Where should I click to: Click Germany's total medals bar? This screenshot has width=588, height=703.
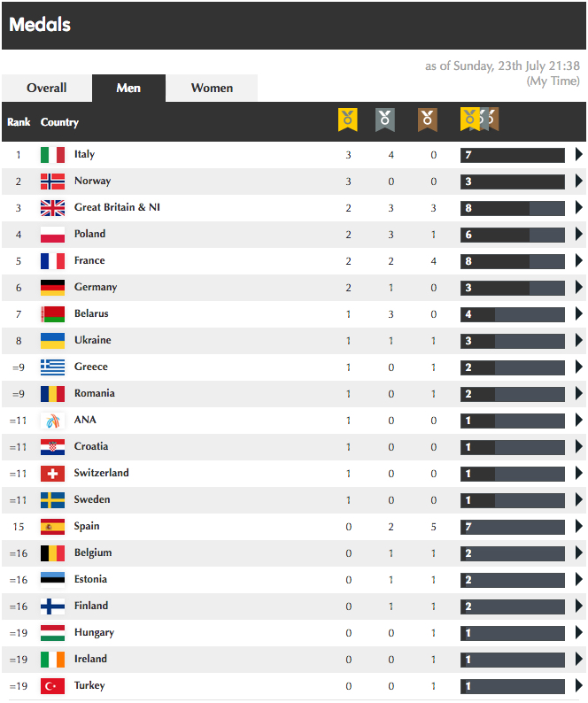[x=512, y=288]
